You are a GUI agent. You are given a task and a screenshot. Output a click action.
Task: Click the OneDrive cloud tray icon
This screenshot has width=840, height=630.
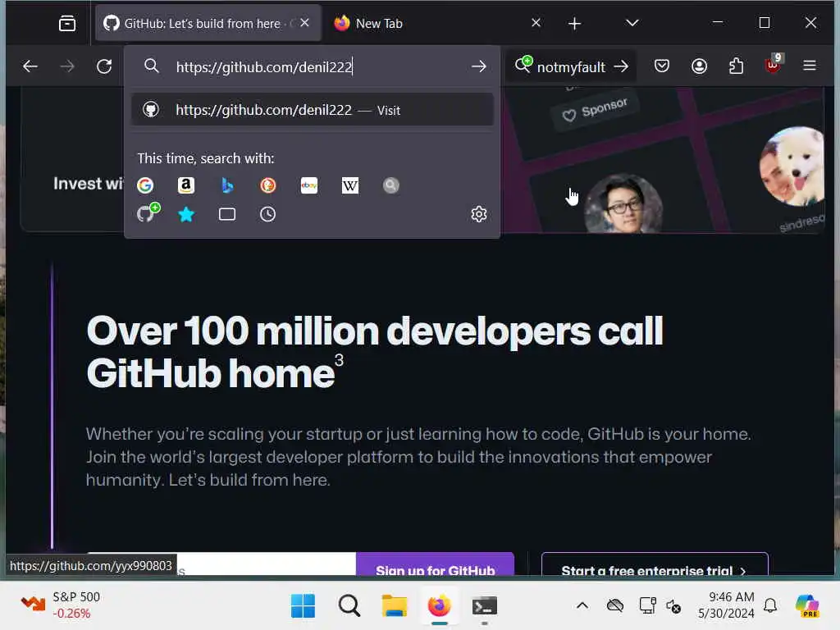615,605
